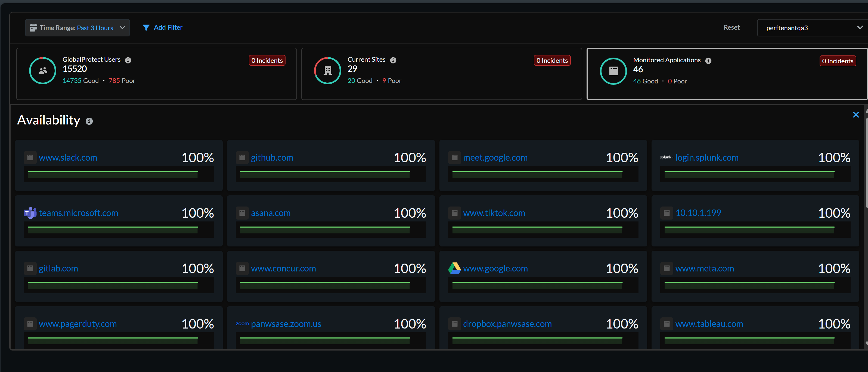Click the GlobalProtect Users info icon
The image size is (868, 372).
128,60
